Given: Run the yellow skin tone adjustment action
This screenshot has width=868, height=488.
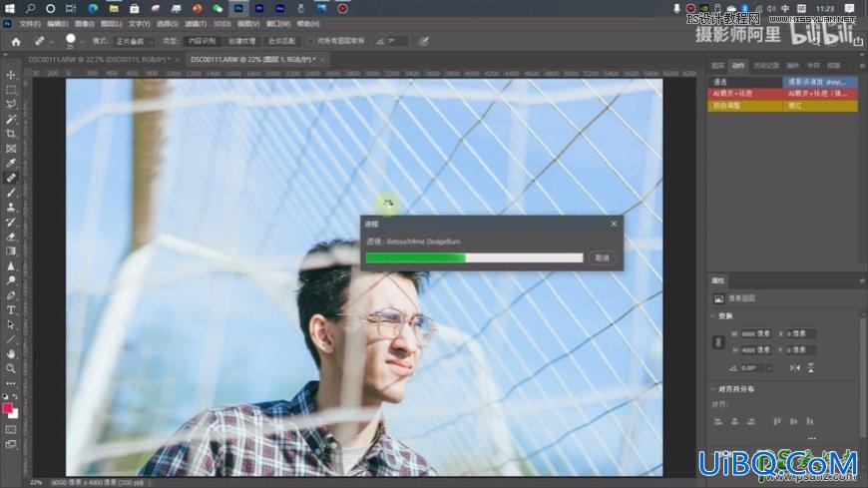Looking at the screenshot, I should [744, 105].
